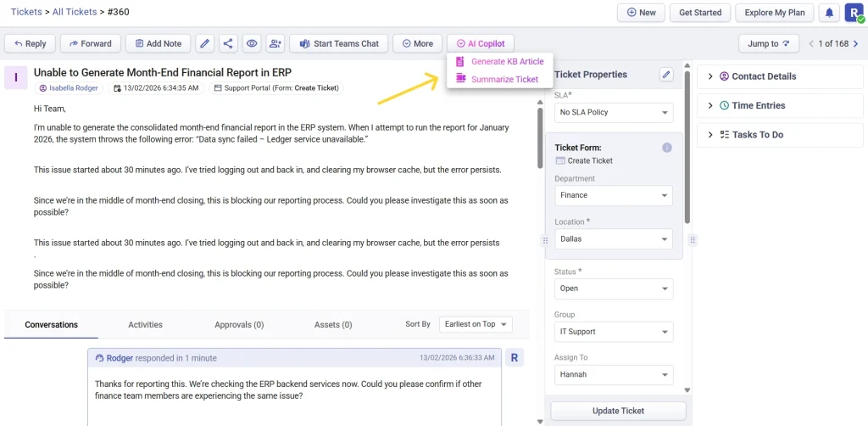
Task: Click Support Portal form source chip
Action: coord(276,88)
